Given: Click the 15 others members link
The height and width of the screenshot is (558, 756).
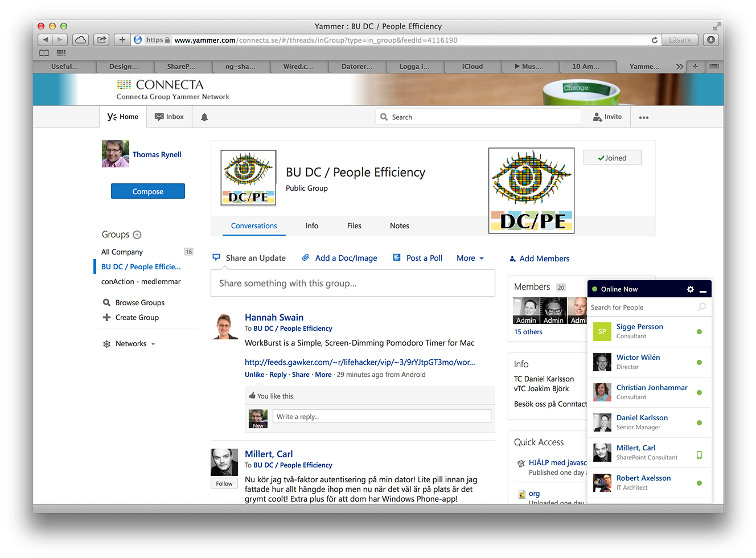Looking at the screenshot, I should (528, 332).
